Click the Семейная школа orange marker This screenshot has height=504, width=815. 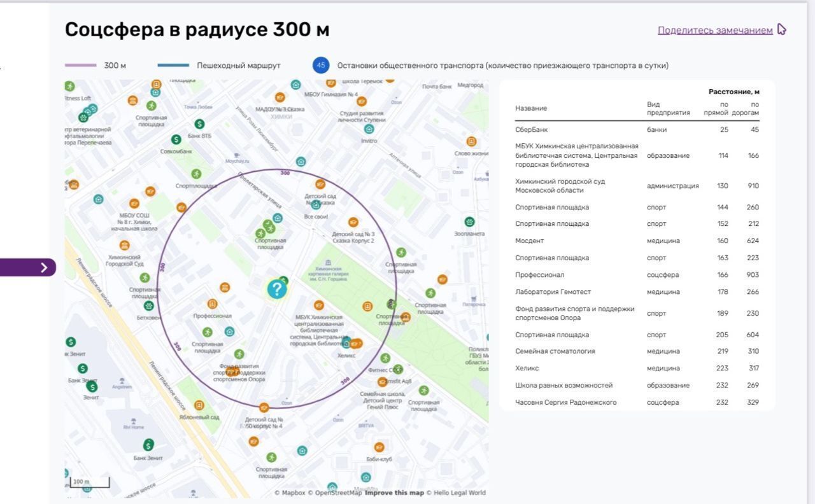click(382, 382)
